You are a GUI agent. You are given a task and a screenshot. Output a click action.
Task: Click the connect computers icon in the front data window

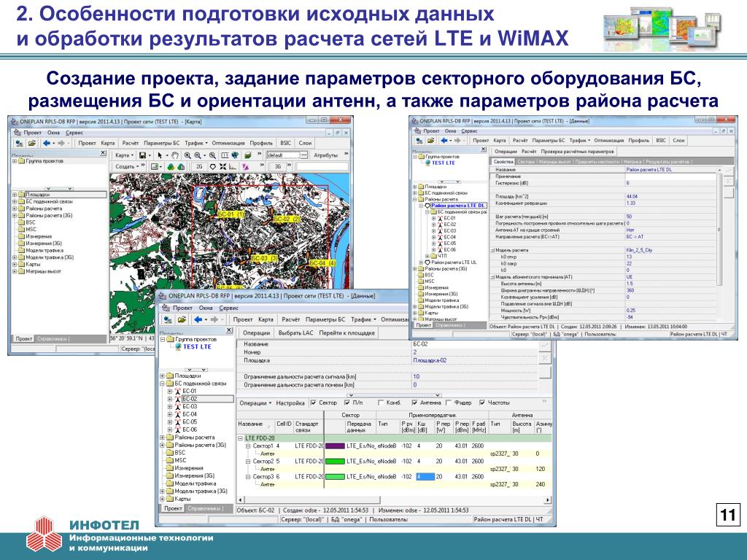168,319
